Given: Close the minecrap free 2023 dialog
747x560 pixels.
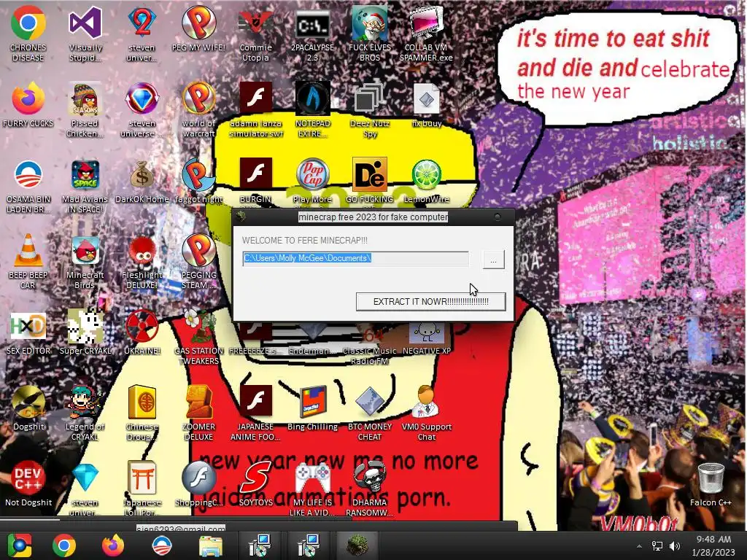Looking at the screenshot, I should [498, 217].
